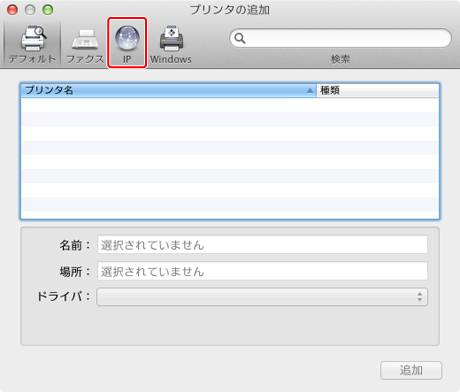Sort by the プリンタ名 column header
Viewport: 460px width, 392px height.
[x=168, y=90]
